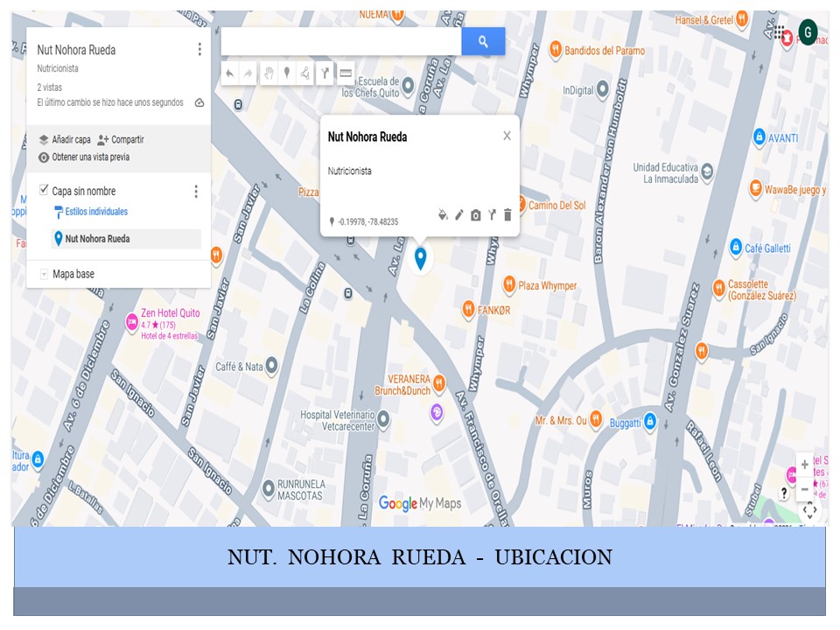This screenshot has width=840, height=630.
Task: Click Compartir to share the map
Action: [x=121, y=140]
